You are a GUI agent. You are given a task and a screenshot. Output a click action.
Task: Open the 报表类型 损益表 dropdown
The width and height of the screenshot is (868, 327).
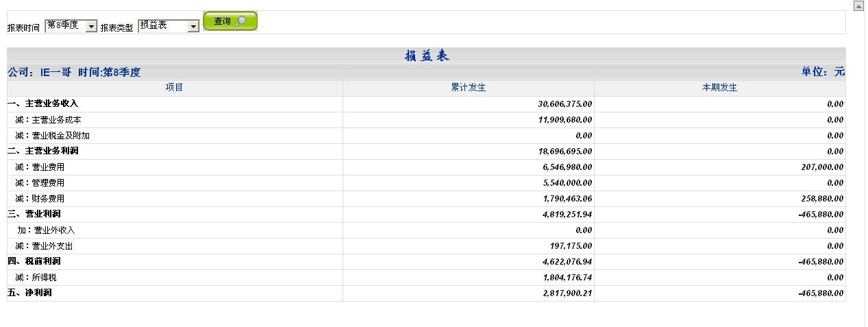[x=169, y=26]
